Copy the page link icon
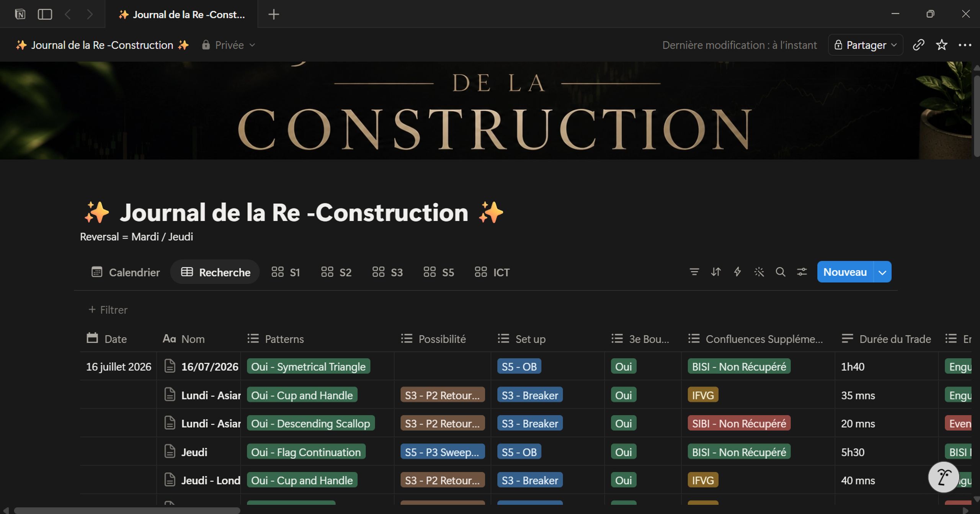Screen dimensions: 980x514 coord(918,45)
